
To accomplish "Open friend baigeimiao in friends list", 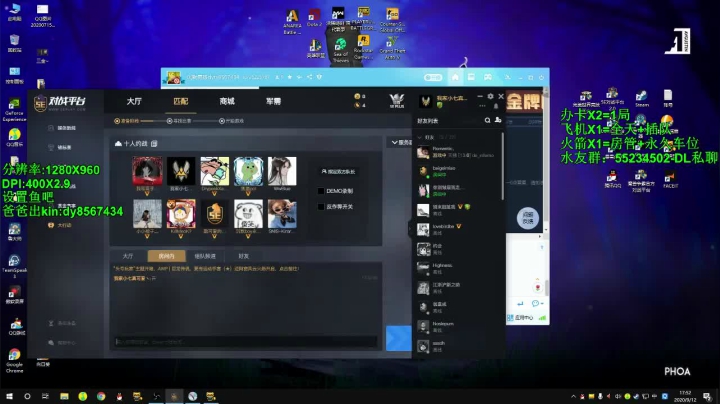I will [458, 171].
